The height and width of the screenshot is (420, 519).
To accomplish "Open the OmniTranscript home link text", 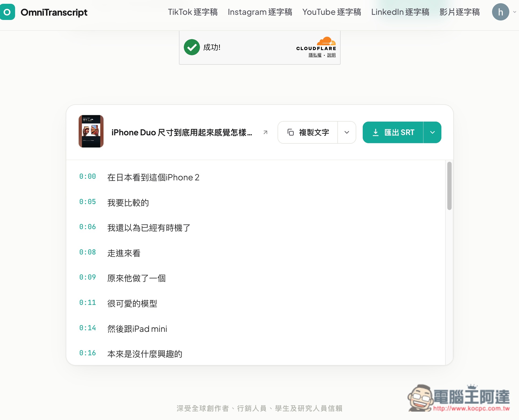I will [x=54, y=12].
